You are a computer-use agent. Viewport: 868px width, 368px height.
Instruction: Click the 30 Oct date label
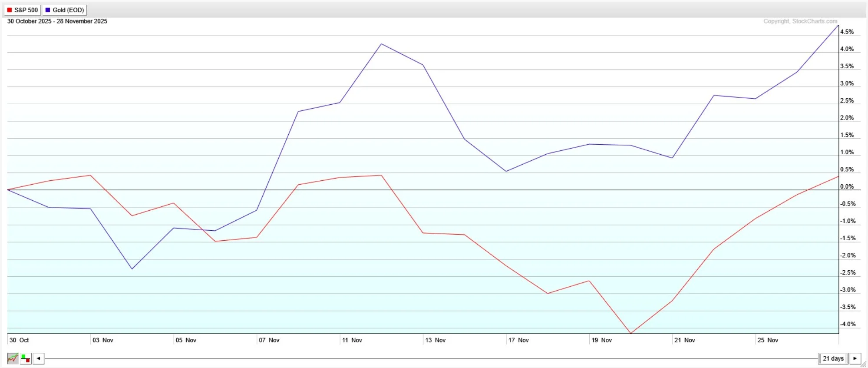[x=19, y=340]
